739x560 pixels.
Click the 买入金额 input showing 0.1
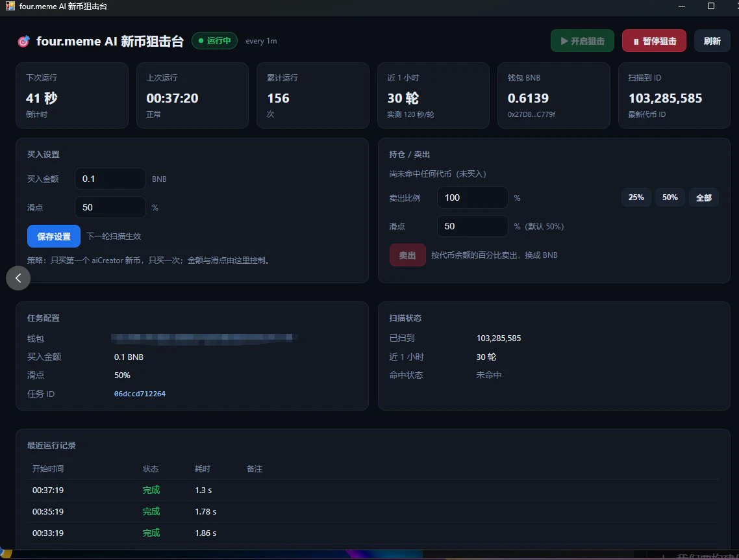(110, 179)
